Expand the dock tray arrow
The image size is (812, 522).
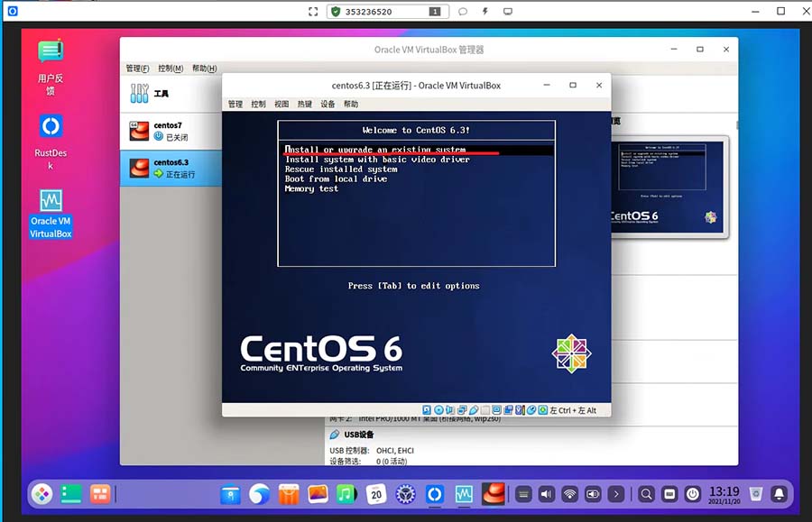tap(615, 494)
